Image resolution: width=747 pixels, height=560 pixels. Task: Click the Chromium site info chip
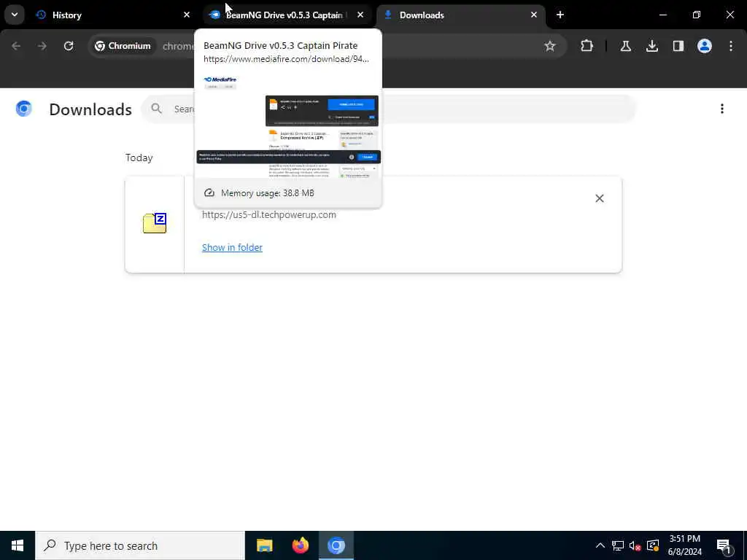pos(123,46)
